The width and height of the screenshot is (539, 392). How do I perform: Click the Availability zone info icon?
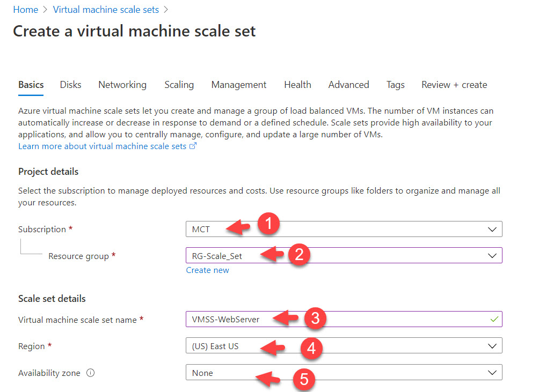pos(90,373)
